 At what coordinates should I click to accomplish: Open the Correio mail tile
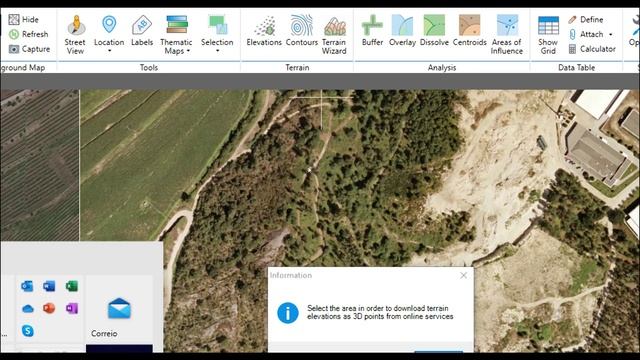pos(119,309)
